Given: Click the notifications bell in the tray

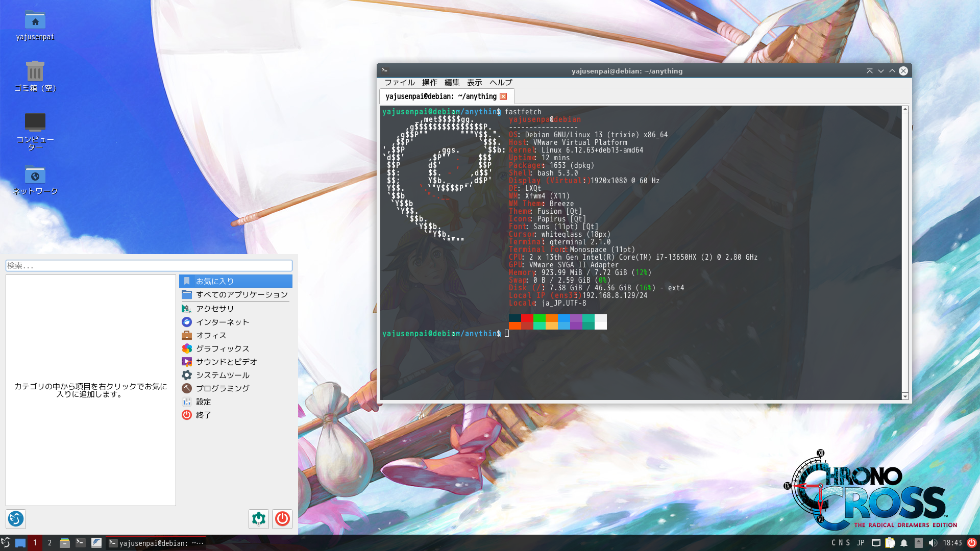Looking at the screenshot, I should pos(904,543).
